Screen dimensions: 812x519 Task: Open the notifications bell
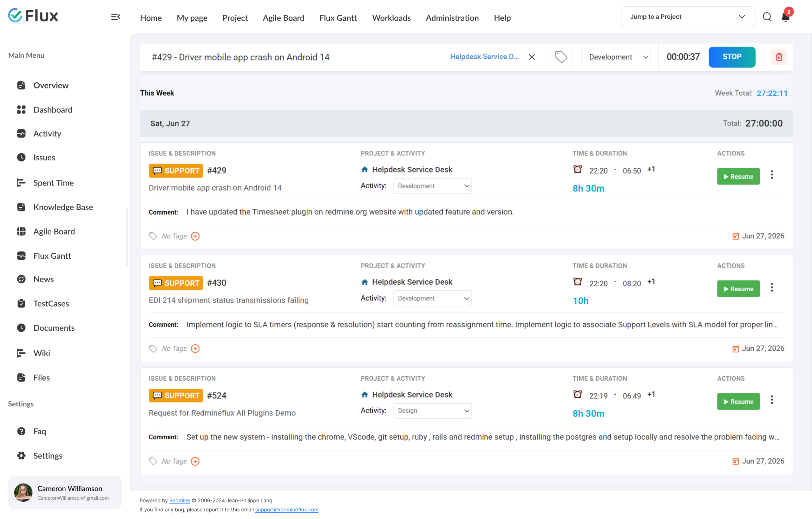(x=786, y=16)
